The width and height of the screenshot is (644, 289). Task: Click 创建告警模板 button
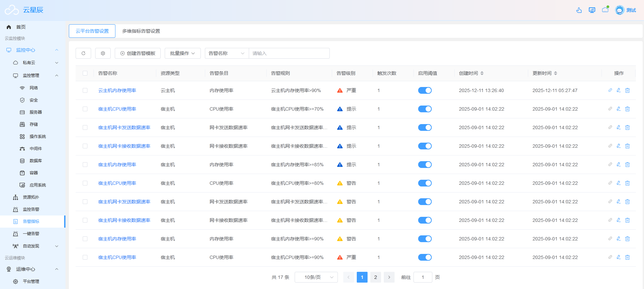point(138,53)
